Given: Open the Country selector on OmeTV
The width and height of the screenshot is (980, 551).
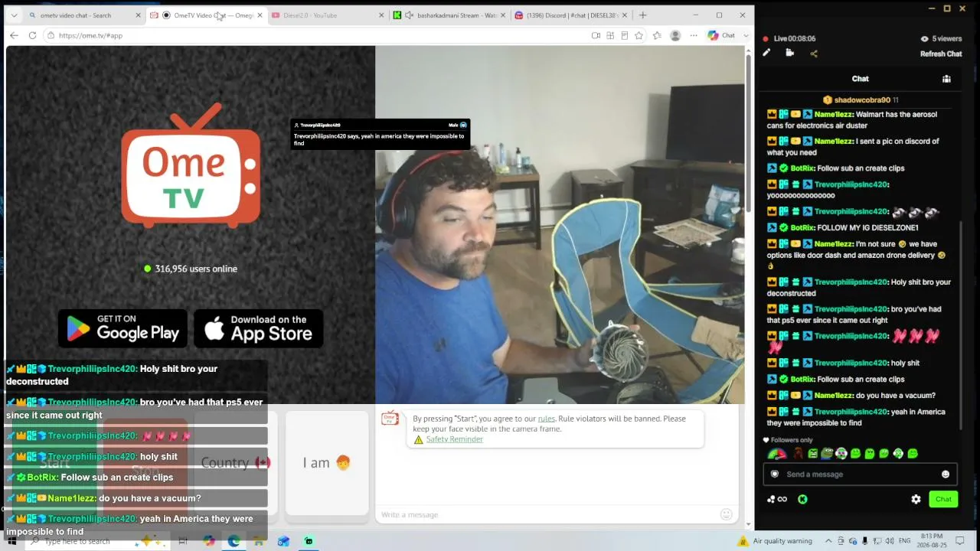Looking at the screenshot, I should pyautogui.click(x=236, y=463).
